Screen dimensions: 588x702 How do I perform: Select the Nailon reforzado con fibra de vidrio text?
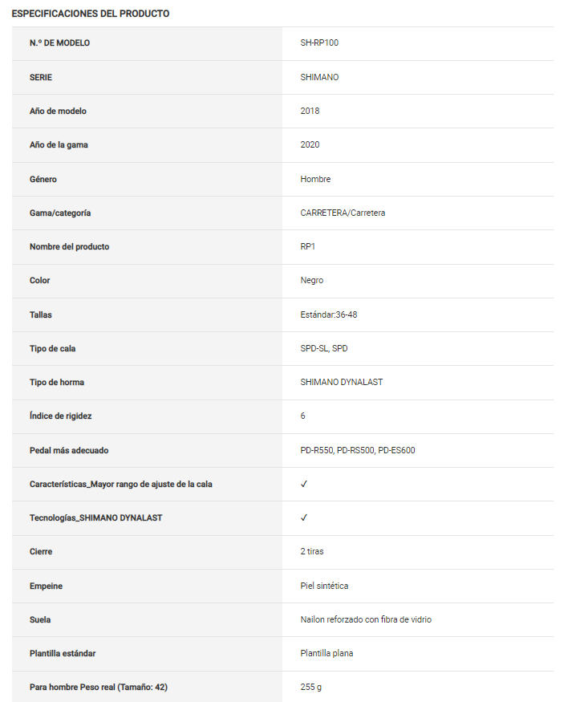tap(366, 619)
